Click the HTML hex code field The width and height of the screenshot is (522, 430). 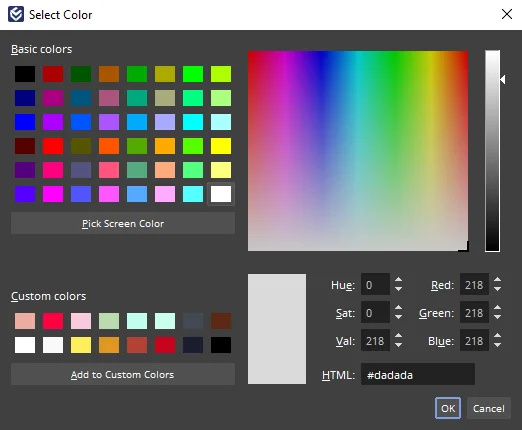tap(418, 375)
